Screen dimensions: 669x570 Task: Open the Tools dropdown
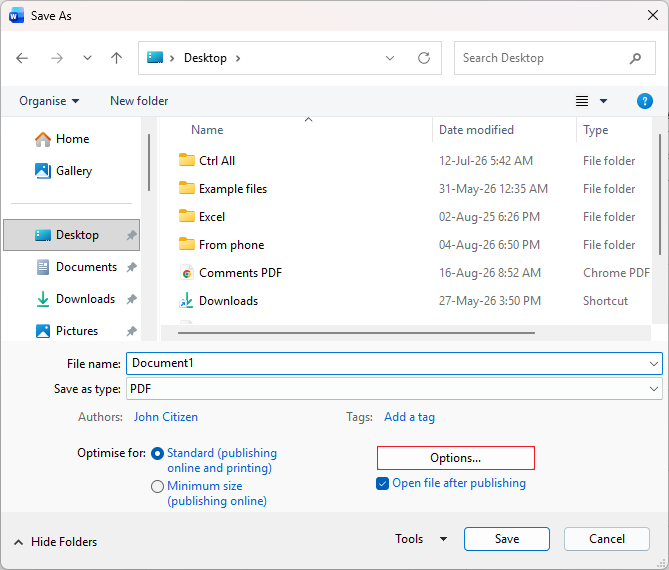[421, 539]
